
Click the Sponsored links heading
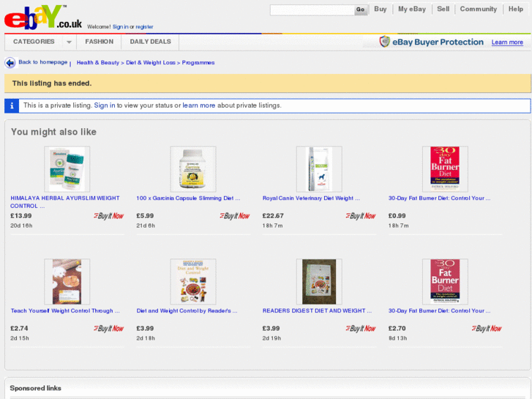coord(35,388)
